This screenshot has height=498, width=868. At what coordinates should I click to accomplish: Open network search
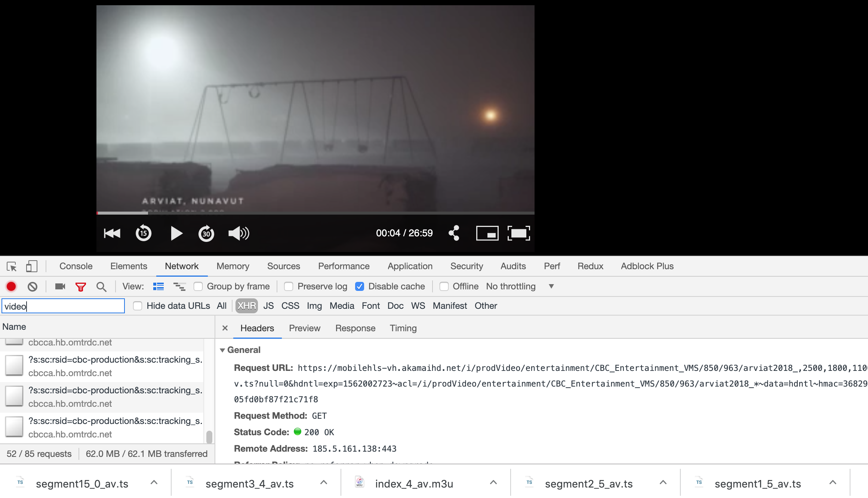pos(101,287)
